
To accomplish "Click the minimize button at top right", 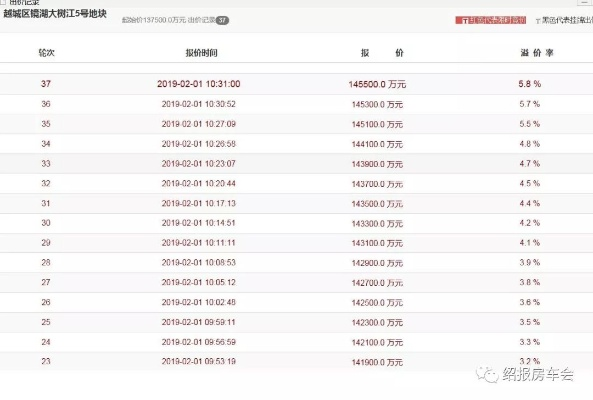I will [584, 2].
